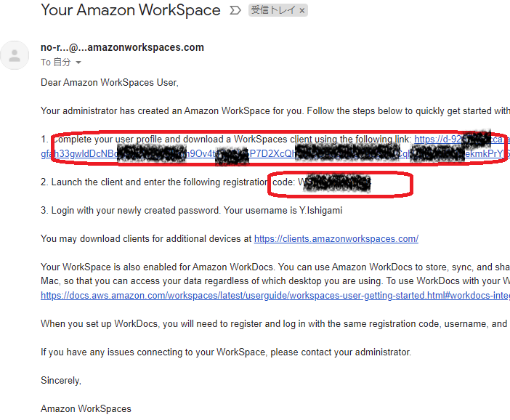Click the importance marker beside the subject
The width and height of the screenshot is (510, 420).
coord(235,11)
